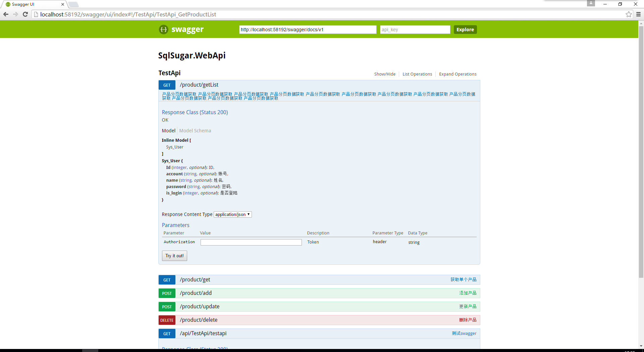Click the Authorization value input
The width and height of the screenshot is (644, 352).
[x=251, y=242]
